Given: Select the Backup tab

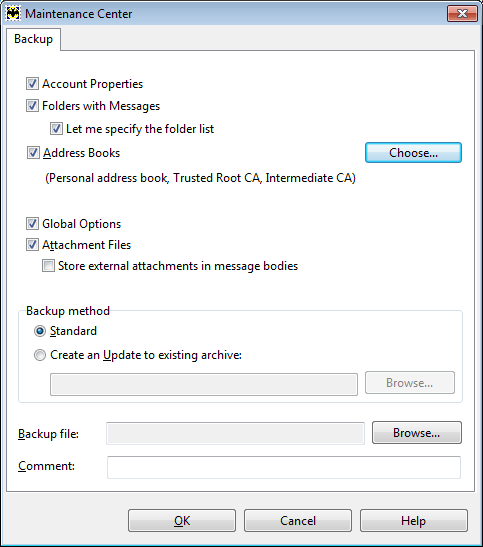Looking at the screenshot, I should coord(33,39).
